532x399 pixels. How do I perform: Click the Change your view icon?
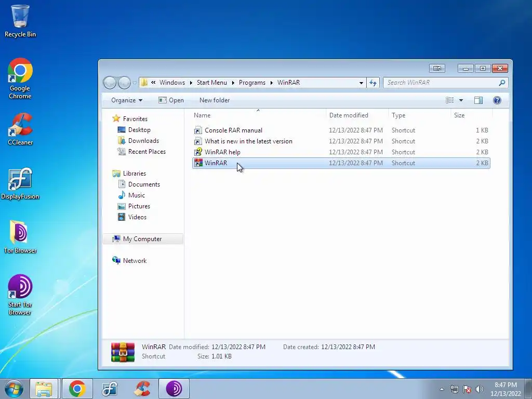[x=449, y=100]
